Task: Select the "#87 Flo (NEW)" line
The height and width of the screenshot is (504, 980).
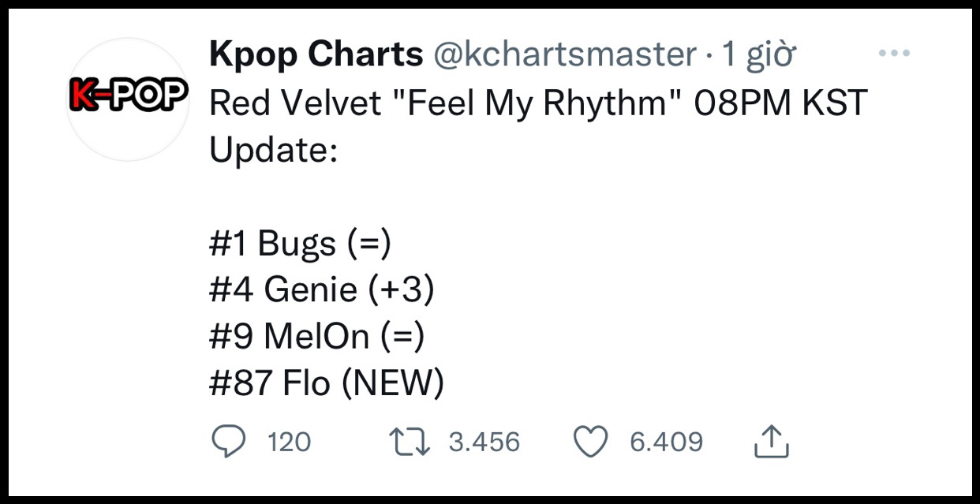Action: click(x=327, y=384)
